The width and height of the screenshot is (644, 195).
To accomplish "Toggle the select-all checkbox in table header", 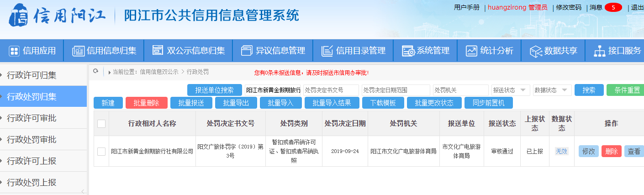I will point(101,124).
